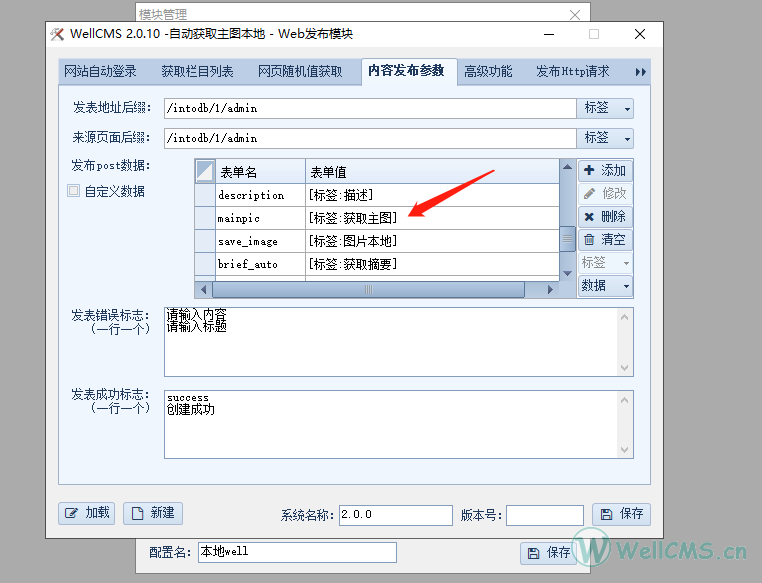Click the tab scroll arrows after 发布Http请求

640,72
